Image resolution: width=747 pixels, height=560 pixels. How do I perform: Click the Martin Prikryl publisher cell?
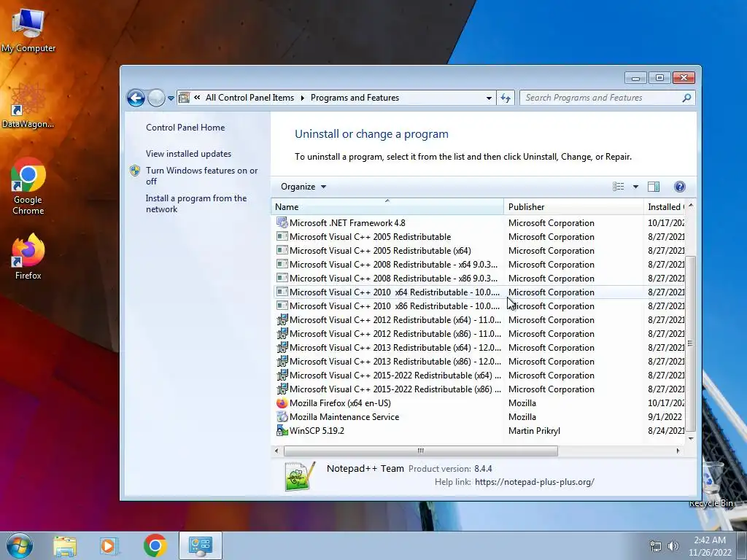click(x=534, y=430)
